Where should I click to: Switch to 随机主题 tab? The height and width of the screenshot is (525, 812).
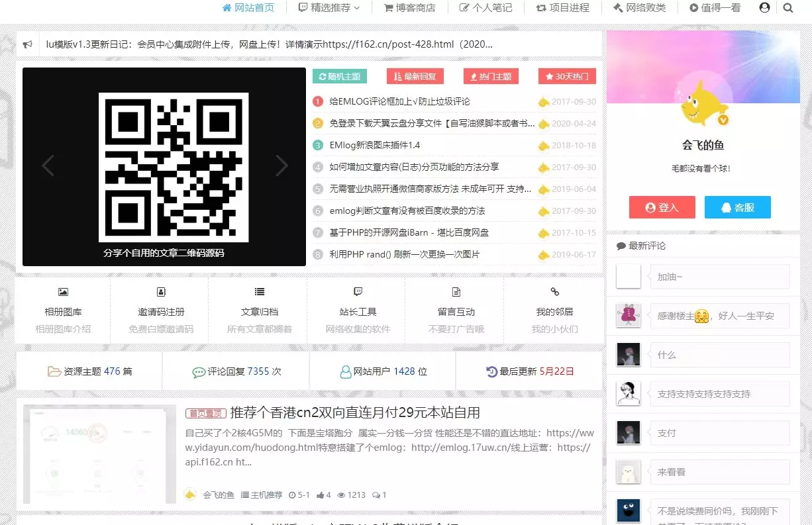(340, 76)
